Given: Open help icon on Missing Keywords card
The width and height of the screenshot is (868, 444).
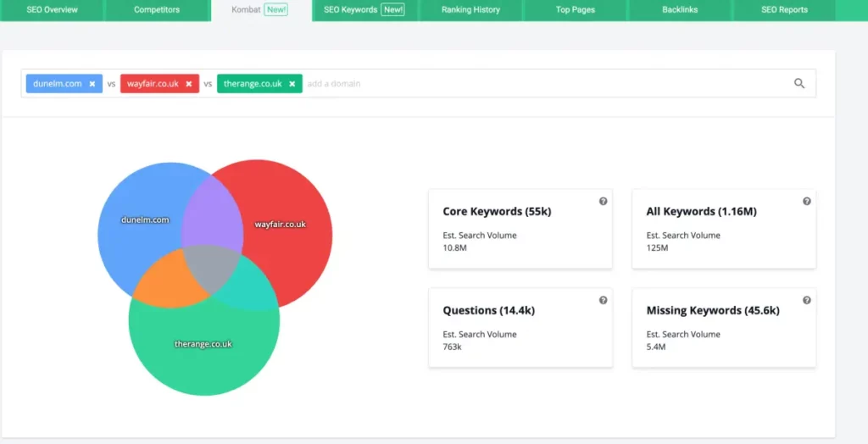Looking at the screenshot, I should pos(807,301).
